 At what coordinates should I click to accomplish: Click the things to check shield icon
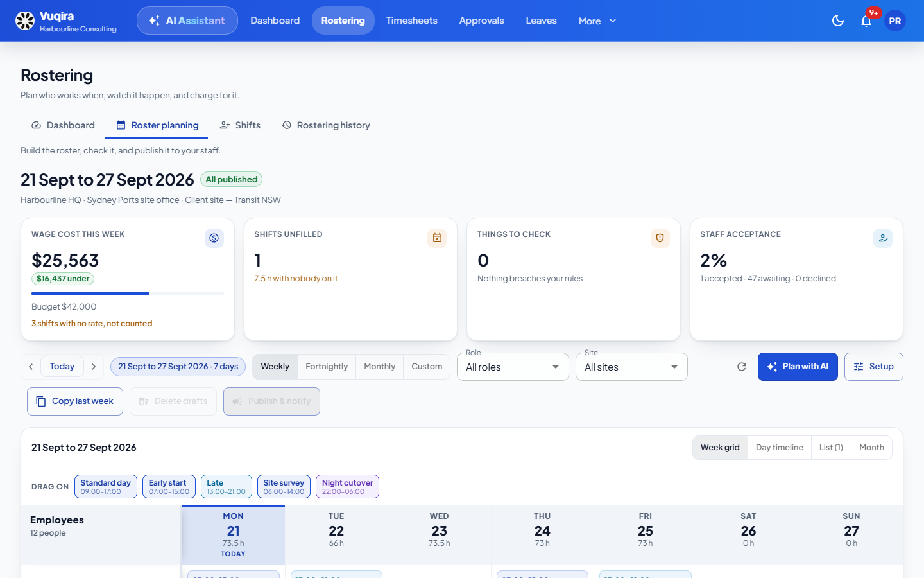tap(660, 238)
